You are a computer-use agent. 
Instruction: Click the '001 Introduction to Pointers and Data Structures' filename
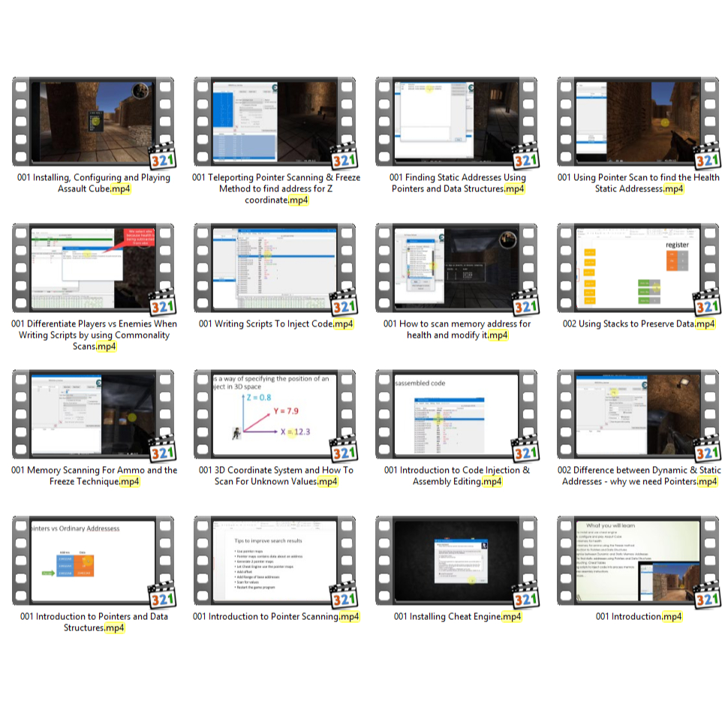point(94,622)
